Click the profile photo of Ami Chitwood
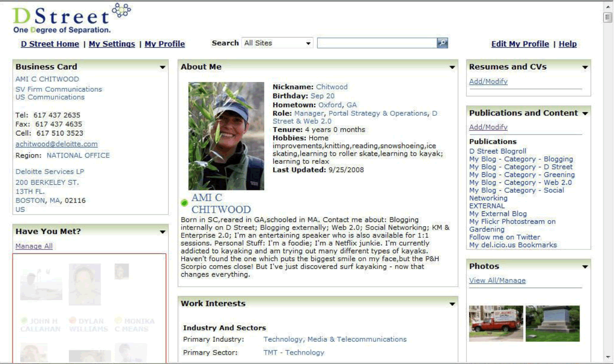The height and width of the screenshot is (364, 614). point(226,136)
